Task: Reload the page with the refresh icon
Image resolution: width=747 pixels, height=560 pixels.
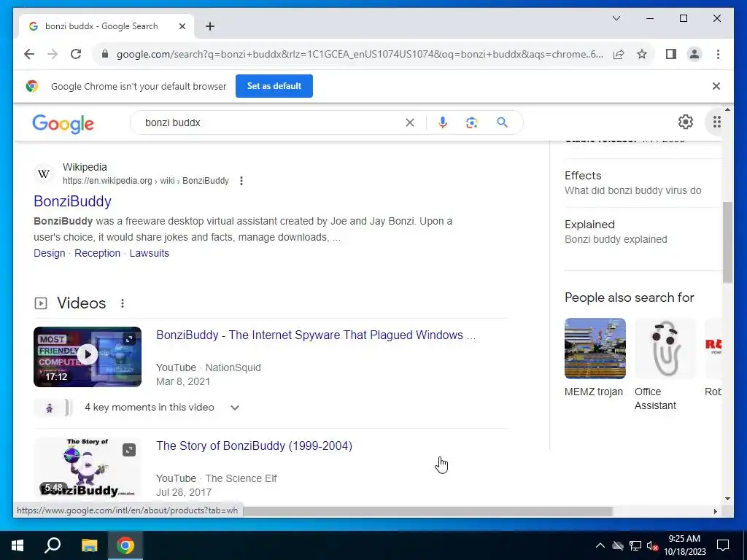Action: coord(76,54)
